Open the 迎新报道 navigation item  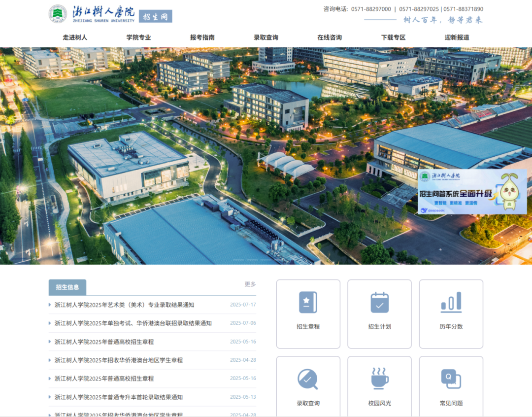(457, 37)
